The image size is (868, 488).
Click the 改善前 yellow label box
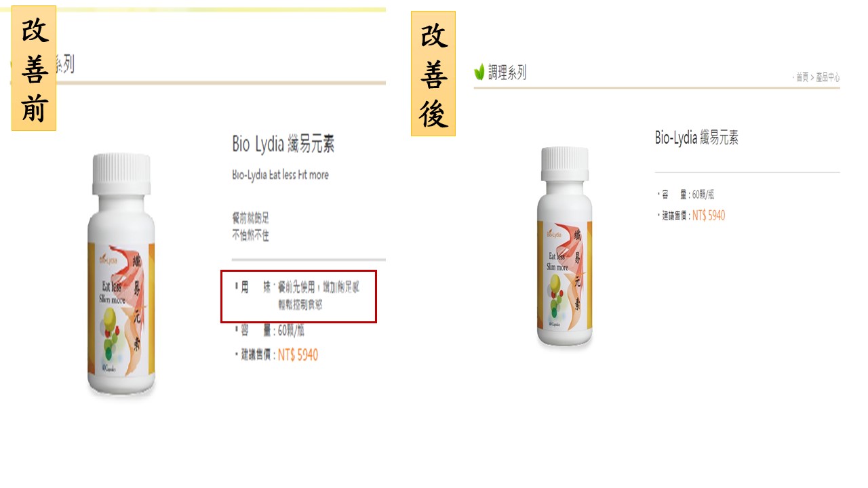coord(34,68)
